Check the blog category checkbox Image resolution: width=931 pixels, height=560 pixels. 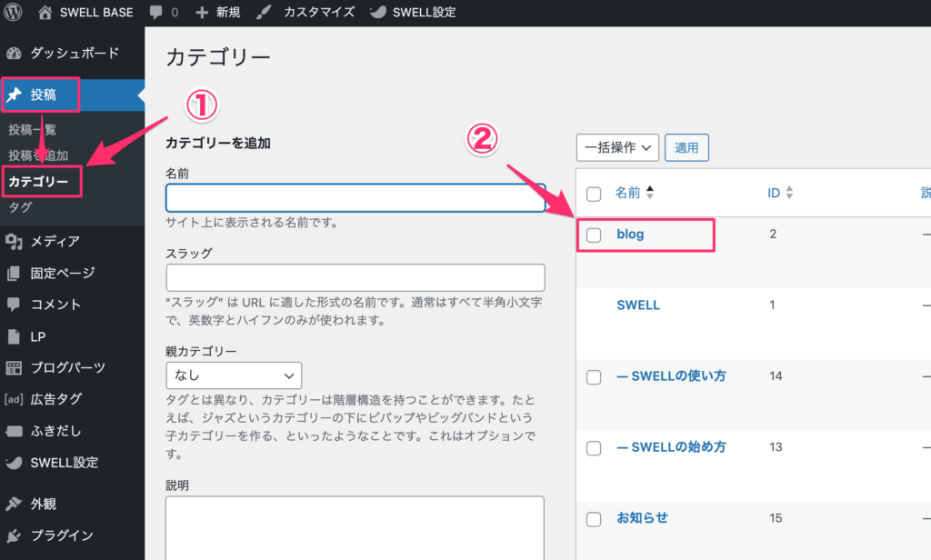[594, 234]
